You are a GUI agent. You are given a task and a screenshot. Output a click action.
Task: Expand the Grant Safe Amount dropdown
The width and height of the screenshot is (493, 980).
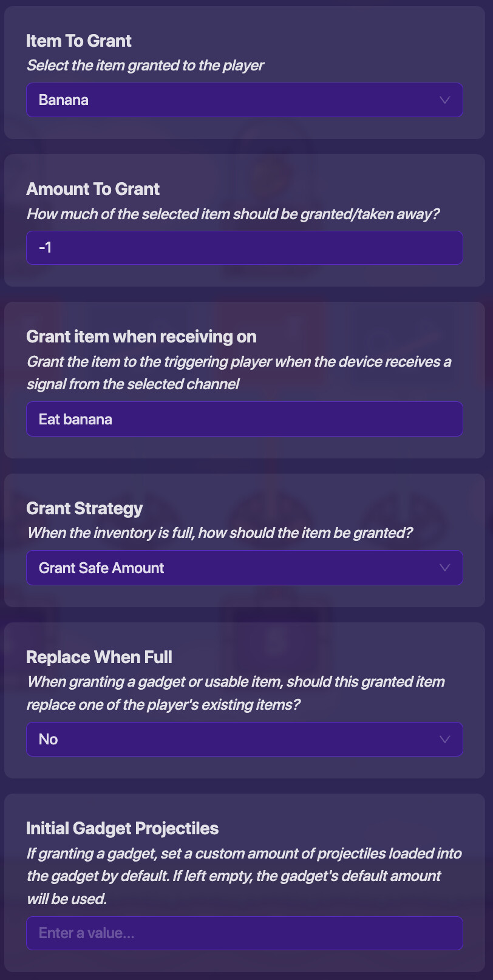click(x=244, y=568)
